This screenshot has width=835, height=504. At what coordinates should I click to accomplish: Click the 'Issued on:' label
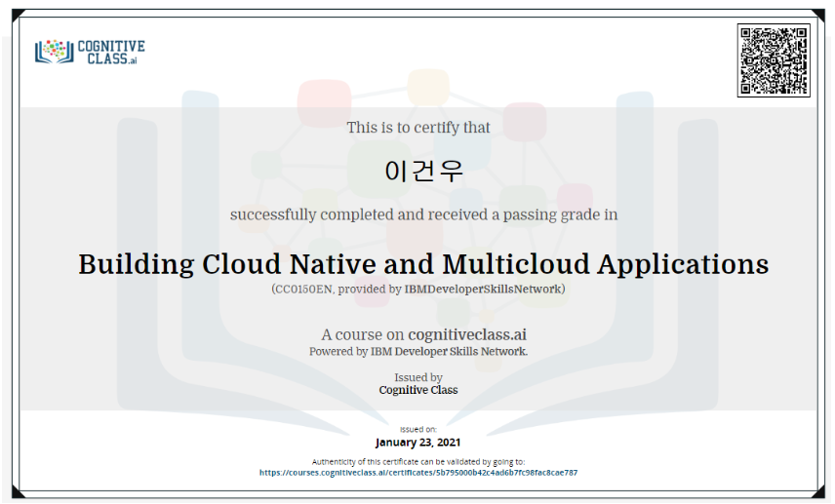418,430
